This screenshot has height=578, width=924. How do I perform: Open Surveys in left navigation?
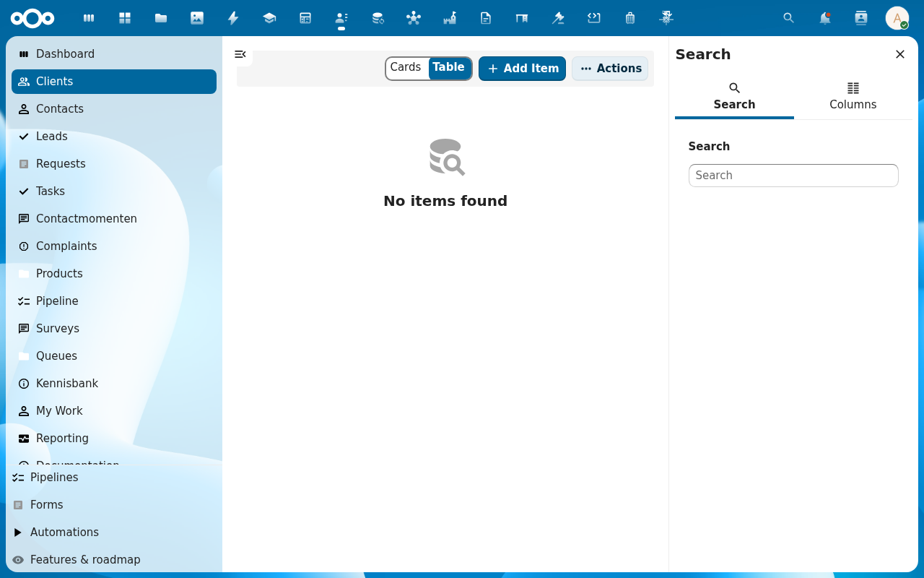[x=114, y=329]
